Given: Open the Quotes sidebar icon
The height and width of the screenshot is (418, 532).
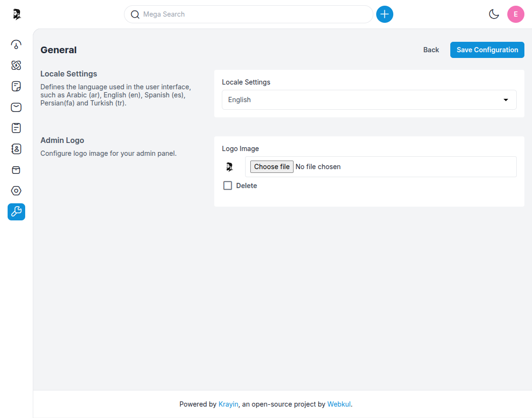Looking at the screenshot, I should [x=16, y=86].
